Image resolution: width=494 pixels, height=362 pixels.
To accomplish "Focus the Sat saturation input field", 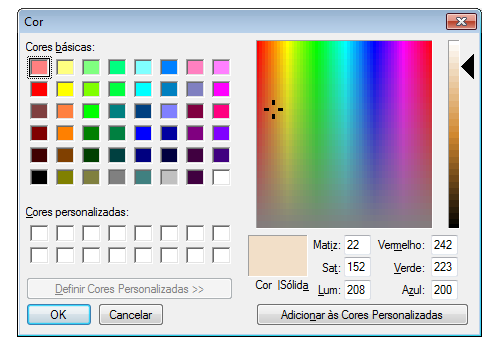I will [357, 267].
